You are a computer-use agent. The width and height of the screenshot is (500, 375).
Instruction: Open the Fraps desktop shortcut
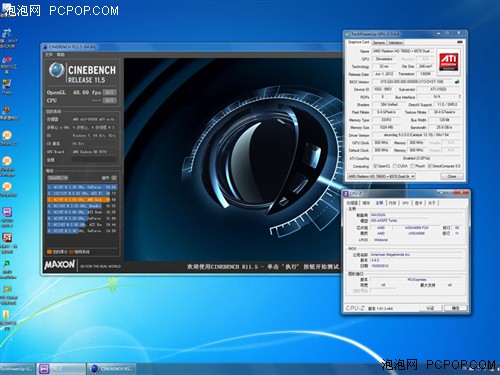tap(7, 86)
